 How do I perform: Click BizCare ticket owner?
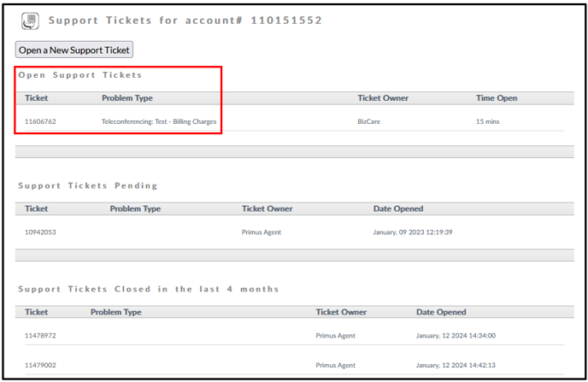pos(369,121)
